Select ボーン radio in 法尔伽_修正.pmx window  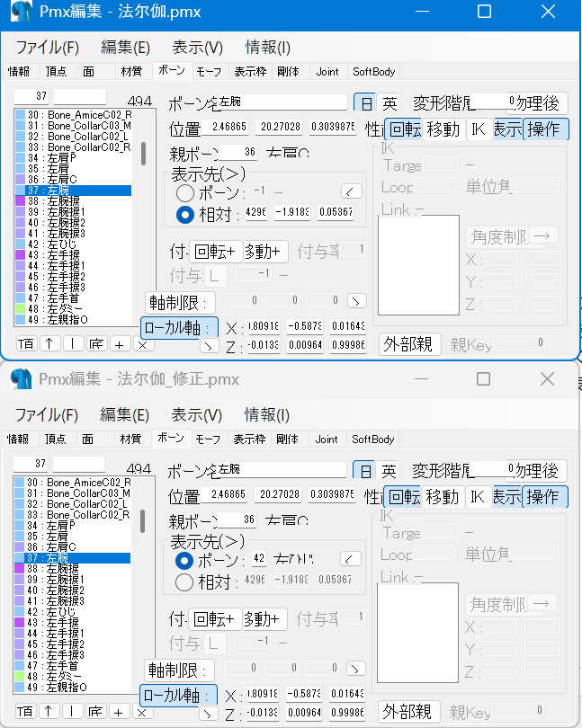point(184,561)
